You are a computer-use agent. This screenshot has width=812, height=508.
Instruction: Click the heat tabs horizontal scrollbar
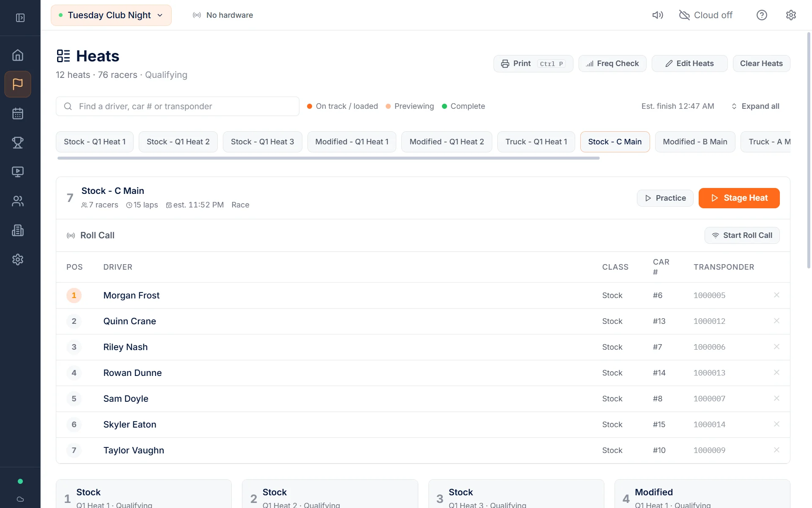click(328, 158)
